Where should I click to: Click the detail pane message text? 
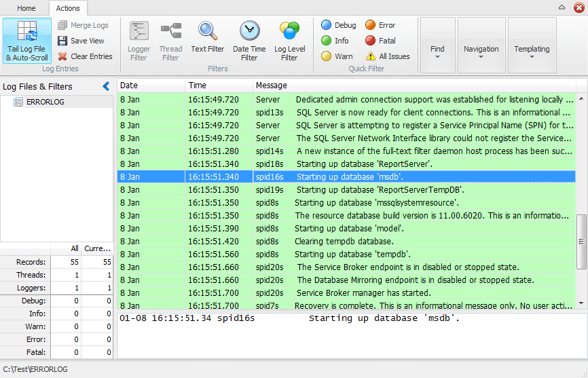(289, 318)
